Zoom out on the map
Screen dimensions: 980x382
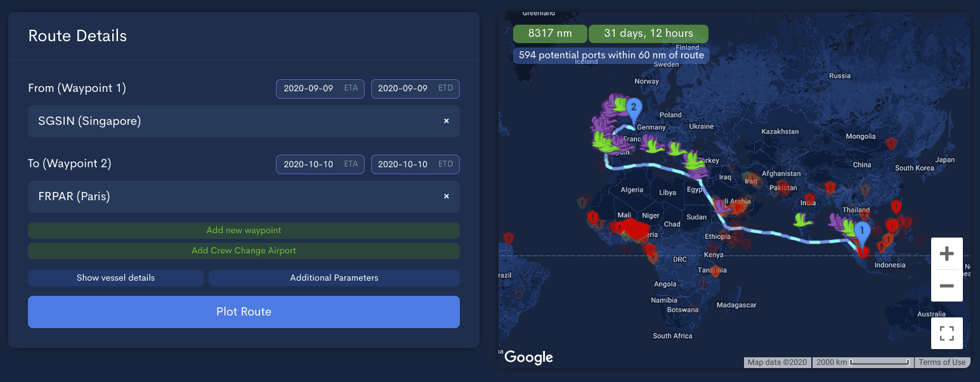(946, 286)
